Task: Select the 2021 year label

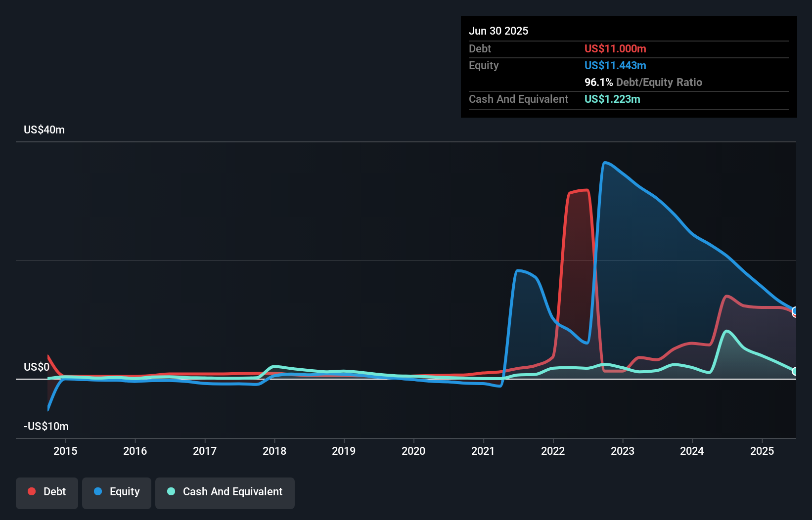Action: 484,451
